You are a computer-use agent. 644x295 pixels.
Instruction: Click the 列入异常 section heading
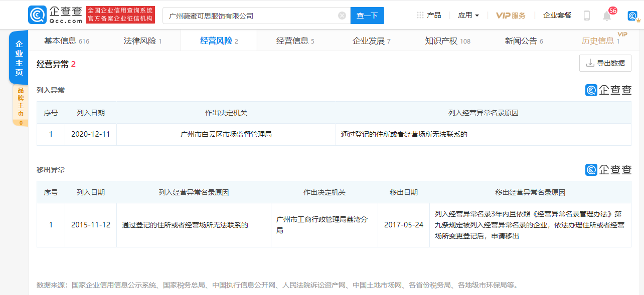pos(51,90)
